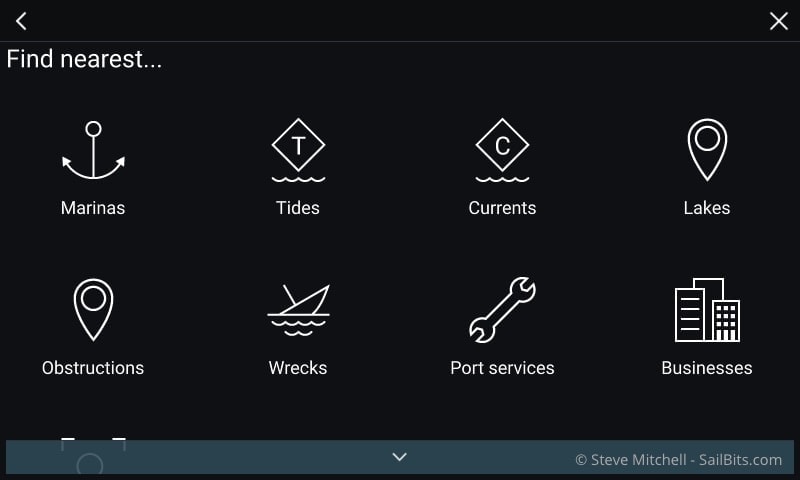Select the Obstructions location pin icon
The image size is (800, 480).
click(x=93, y=310)
